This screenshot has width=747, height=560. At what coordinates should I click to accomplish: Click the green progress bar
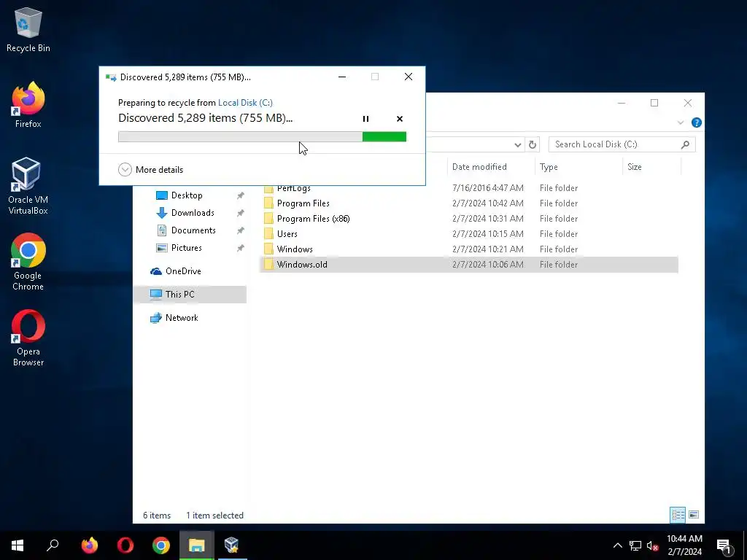tap(262, 136)
